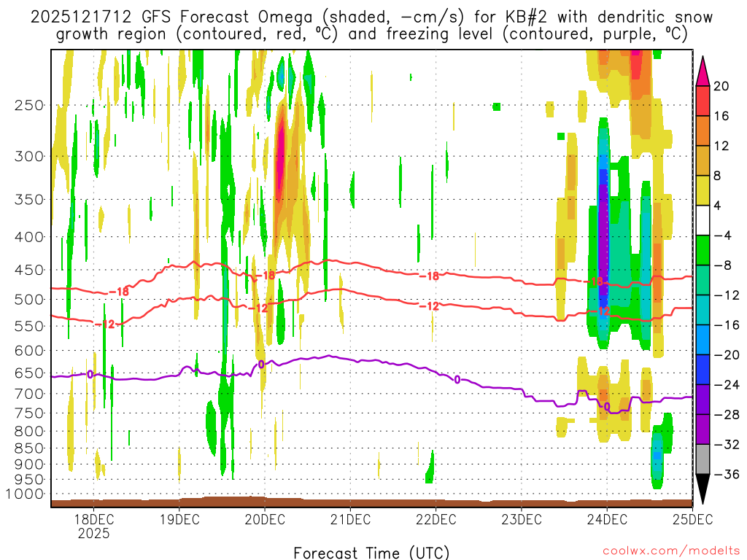This screenshot has width=747, height=560.
Task: Click the 19DEC date label
Action: point(179,518)
